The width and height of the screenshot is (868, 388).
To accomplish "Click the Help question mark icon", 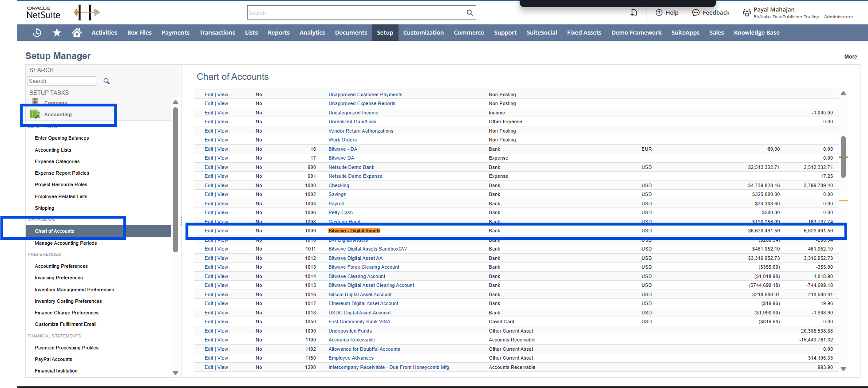I will click(x=659, y=12).
